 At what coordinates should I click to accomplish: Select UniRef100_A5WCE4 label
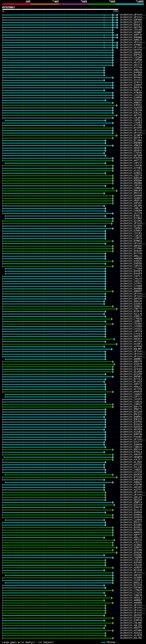coord(131,145)
